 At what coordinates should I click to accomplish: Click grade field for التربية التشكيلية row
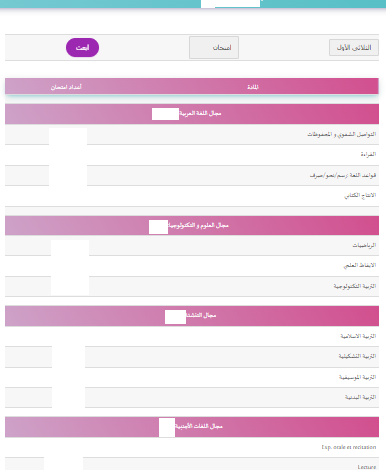click(68, 357)
